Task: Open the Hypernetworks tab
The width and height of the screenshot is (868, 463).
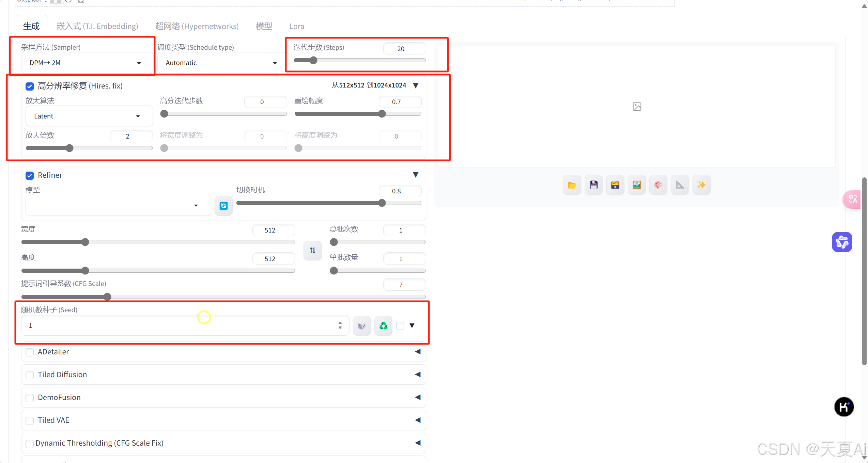Action: point(197,26)
